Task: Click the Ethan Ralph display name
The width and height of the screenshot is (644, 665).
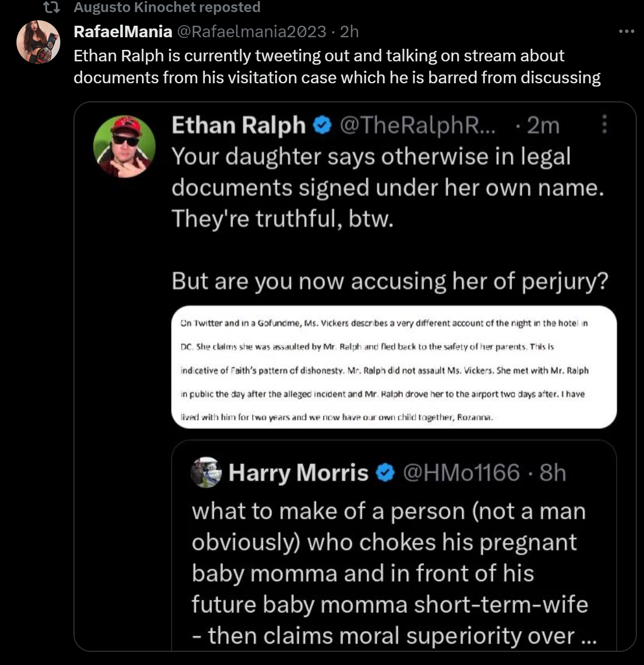Action: click(238, 125)
